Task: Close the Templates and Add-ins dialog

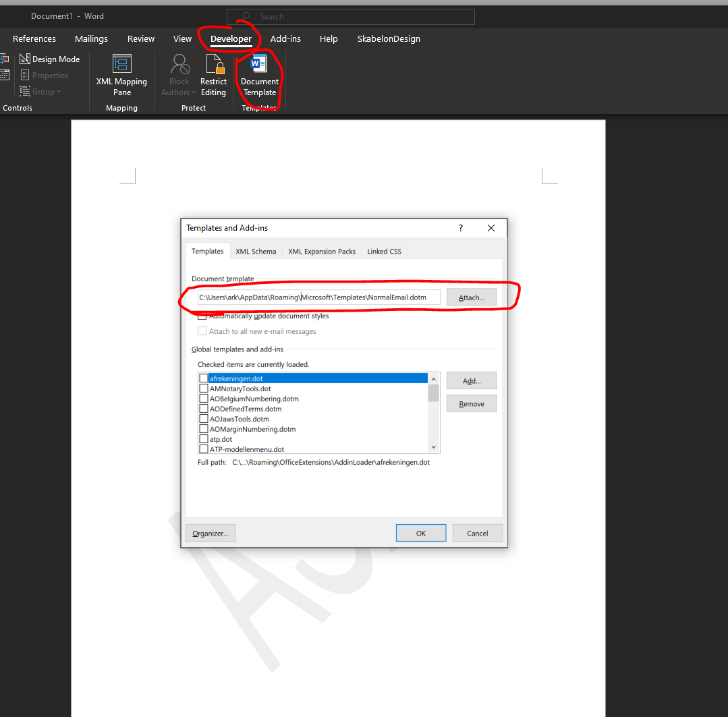Action: (x=491, y=228)
